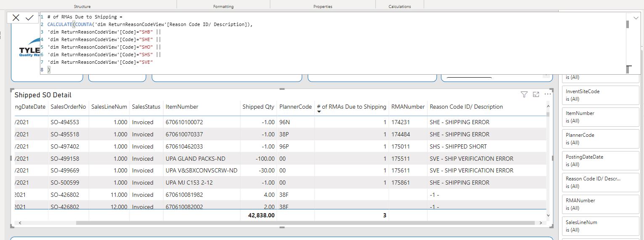Click the "SVE" code line in the formula
This screenshot has width=644, height=240.
100,62
